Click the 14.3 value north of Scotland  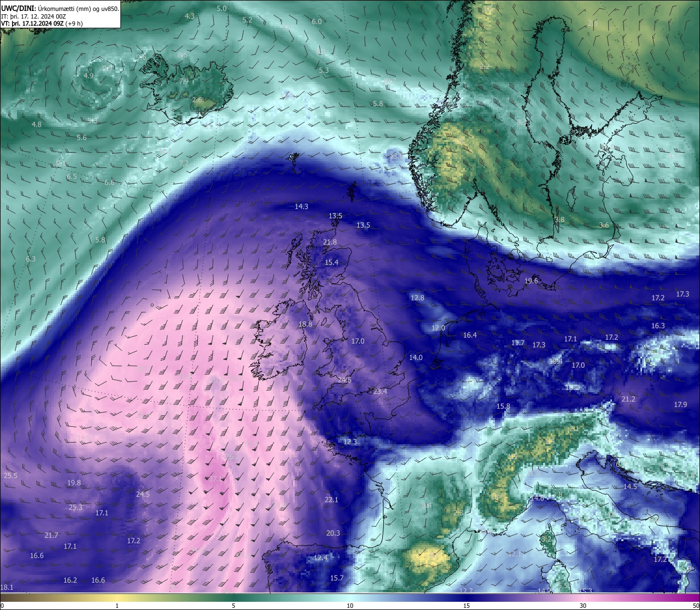[x=301, y=206]
